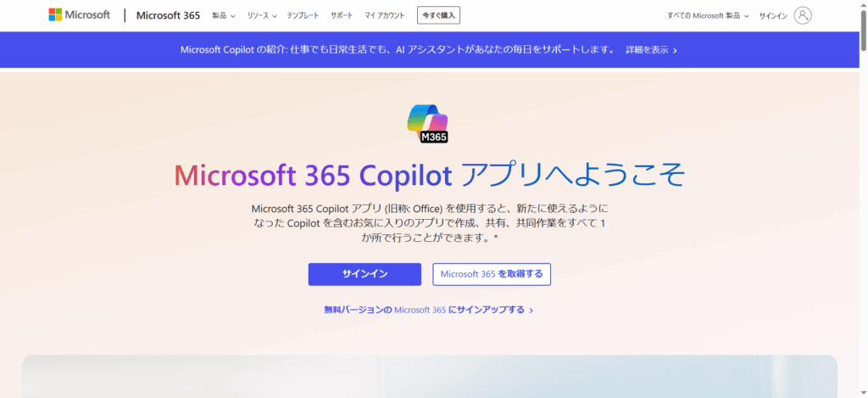Click the account avatar icon
The width and height of the screenshot is (868, 398).
pyautogui.click(x=803, y=15)
